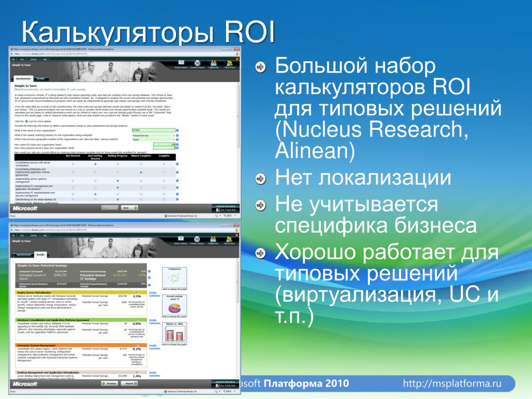Image resolution: width=532 pixels, height=399 pixels.
Task: Click padlock icon in questionnaire window address bar
Action: pyautogui.click(x=237, y=54)
